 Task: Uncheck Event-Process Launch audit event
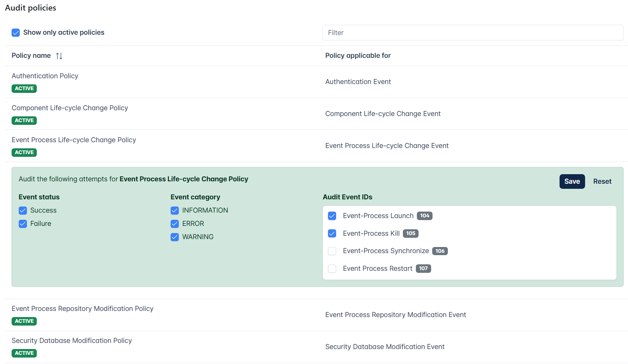point(332,216)
